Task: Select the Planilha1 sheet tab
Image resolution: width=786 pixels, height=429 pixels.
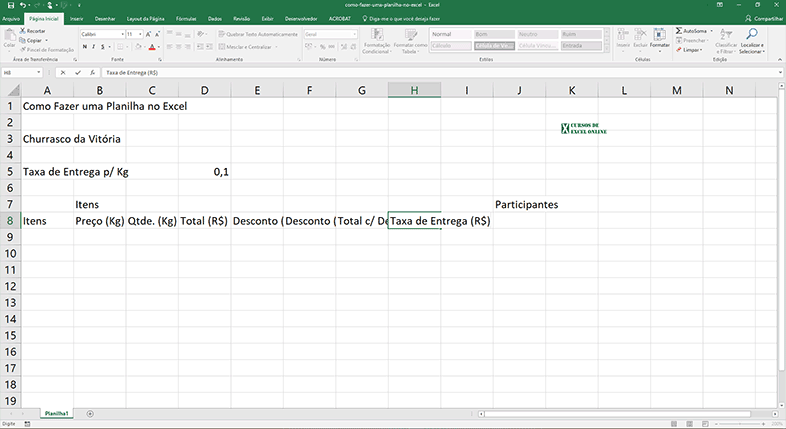Action: pos(56,413)
